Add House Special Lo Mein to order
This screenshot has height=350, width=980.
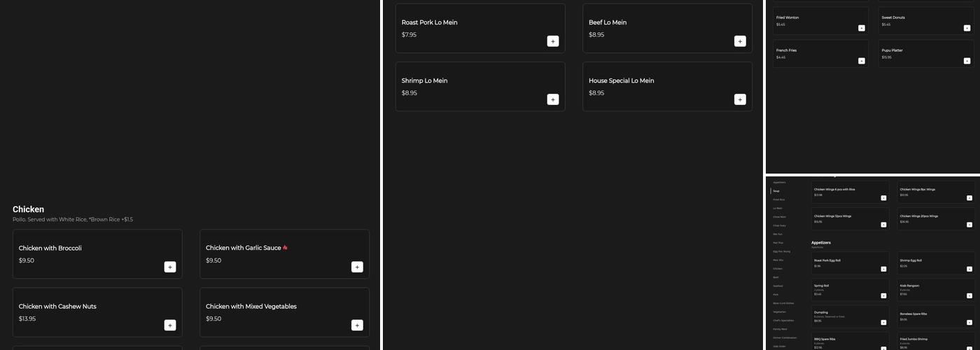pos(740,99)
